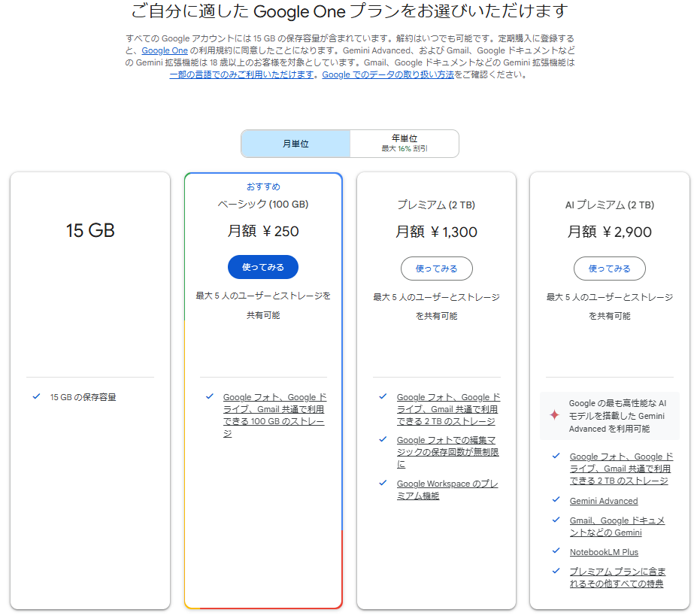Open 一部の言語でのみご利用いただけます link
The image size is (697, 616).
(x=242, y=74)
